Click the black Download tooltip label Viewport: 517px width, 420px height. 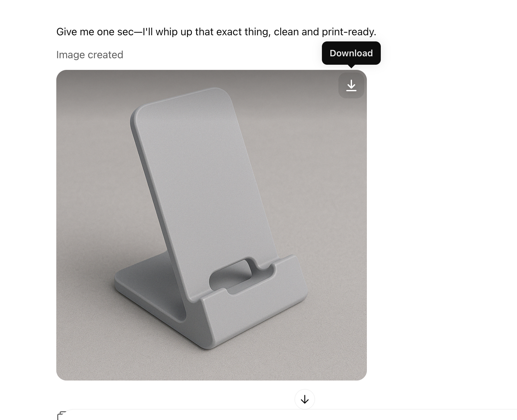351,53
